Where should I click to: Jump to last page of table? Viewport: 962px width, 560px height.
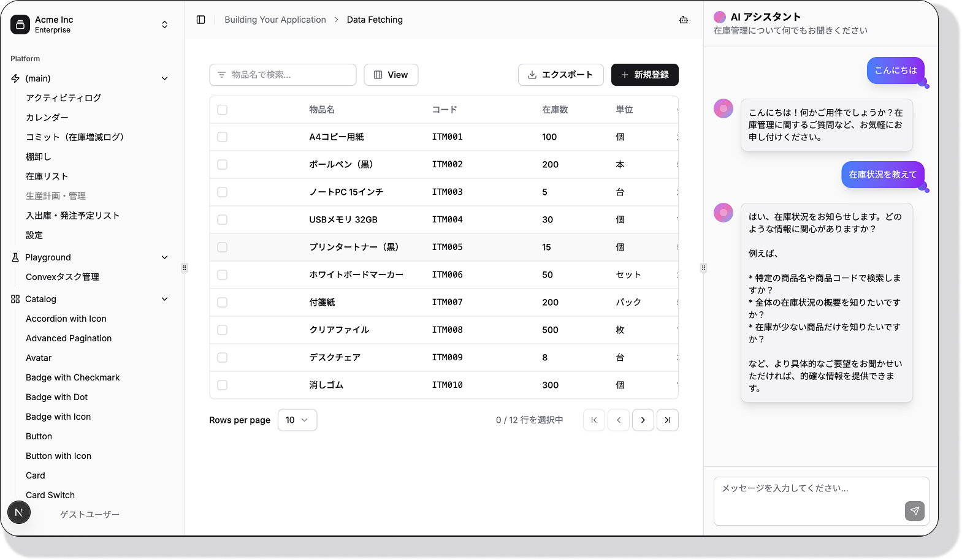pos(667,420)
